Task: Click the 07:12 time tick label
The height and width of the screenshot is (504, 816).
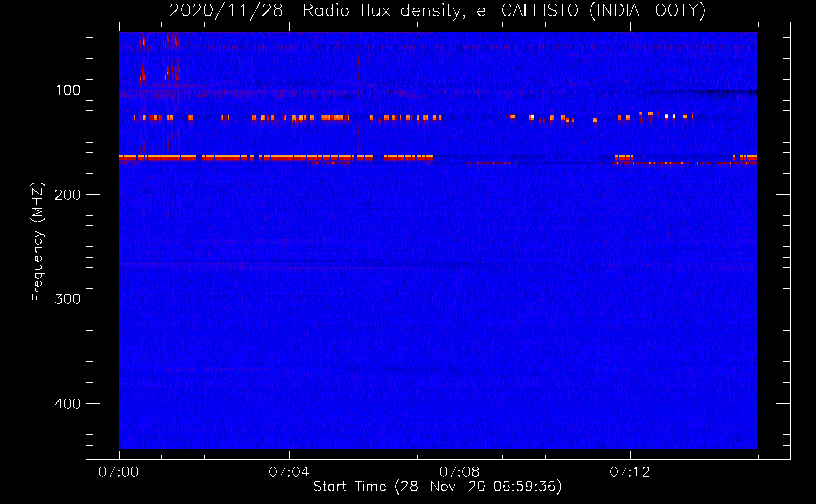Action: pyautogui.click(x=630, y=472)
